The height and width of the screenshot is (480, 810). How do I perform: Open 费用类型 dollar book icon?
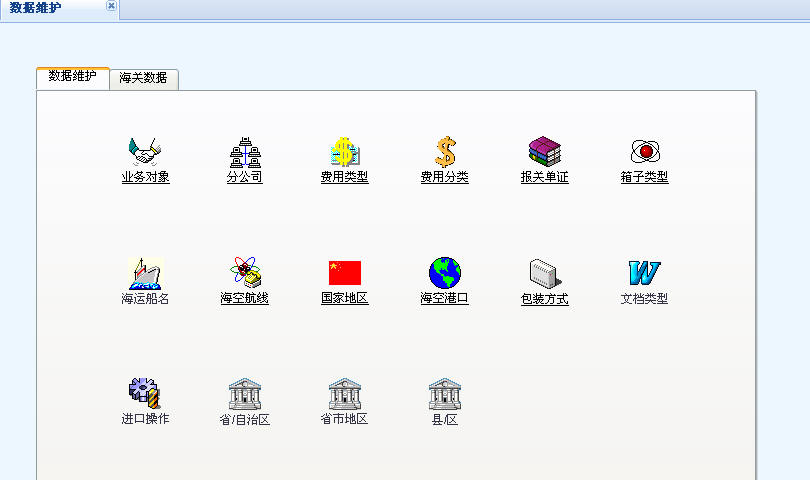coord(345,152)
